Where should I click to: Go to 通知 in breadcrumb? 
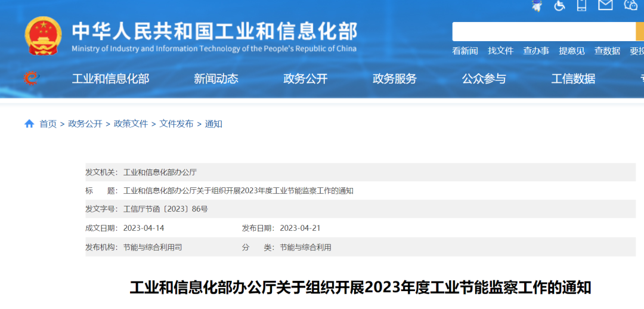point(213,123)
